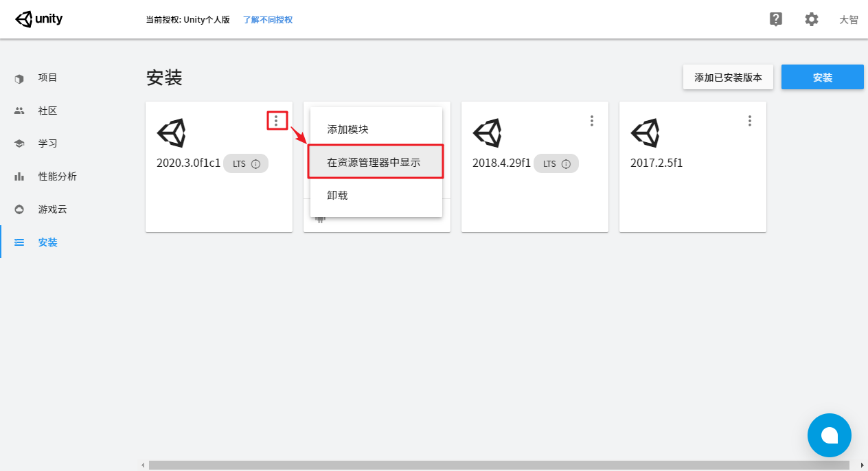Click 当前授权: Unity个人版 text
The image size is (868, 471).
187,20
